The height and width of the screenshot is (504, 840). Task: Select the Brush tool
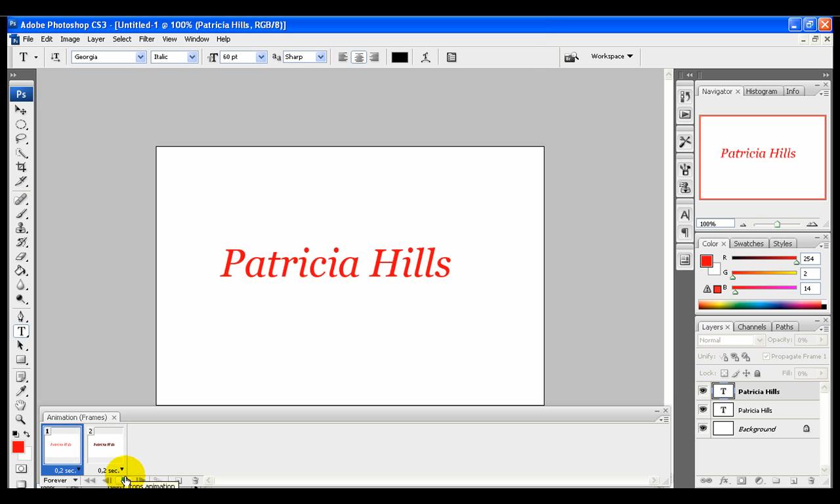click(x=21, y=214)
